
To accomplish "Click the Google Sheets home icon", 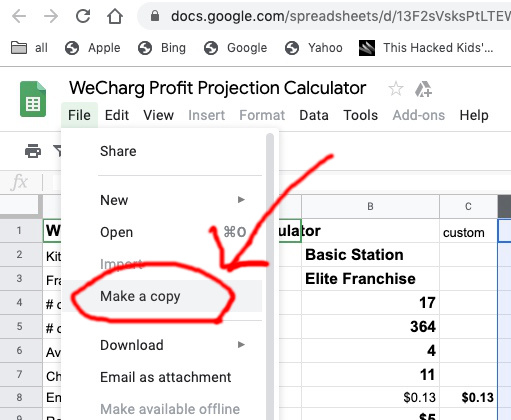I will [x=33, y=99].
